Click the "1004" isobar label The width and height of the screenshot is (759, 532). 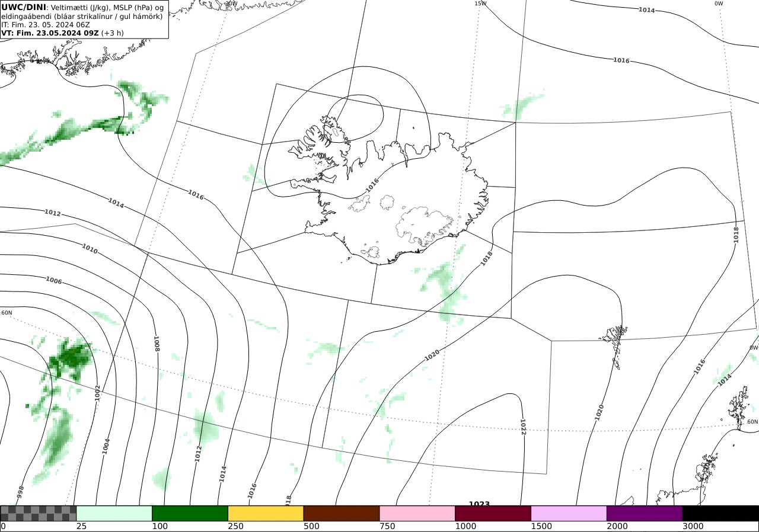point(106,446)
